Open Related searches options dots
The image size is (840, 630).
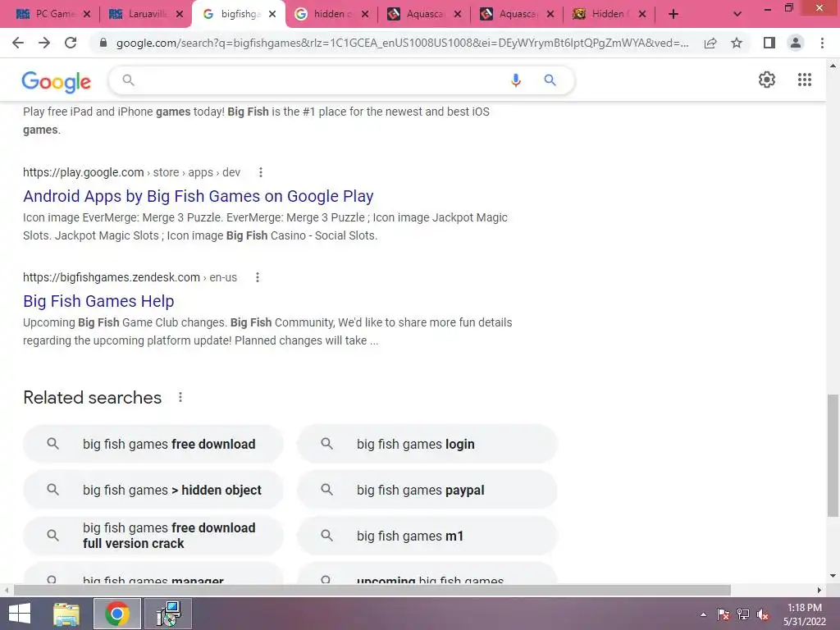(x=180, y=398)
